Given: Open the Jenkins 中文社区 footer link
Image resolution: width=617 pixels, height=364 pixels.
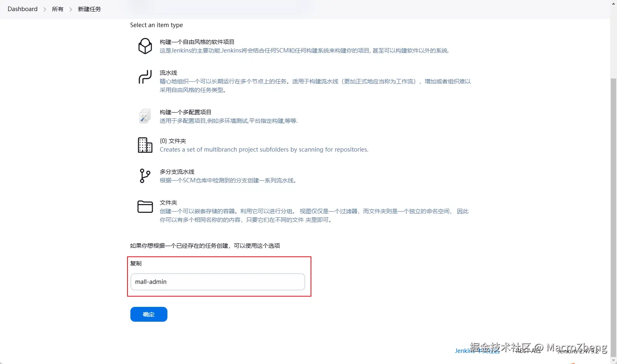Looking at the screenshot, I should (x=478, y=351).
